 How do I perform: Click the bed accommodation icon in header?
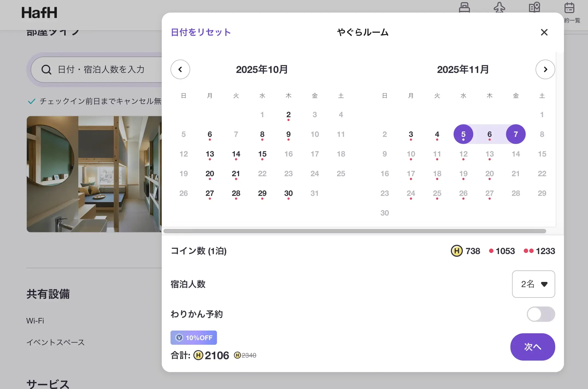464,8
